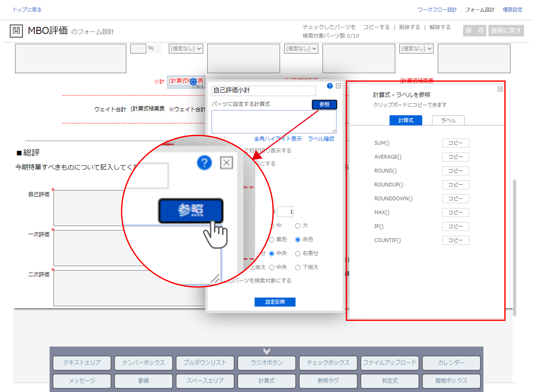This screenshot has height=392, width=533.
Task: Add a 参照タグ part
Action: click(328, 381)
